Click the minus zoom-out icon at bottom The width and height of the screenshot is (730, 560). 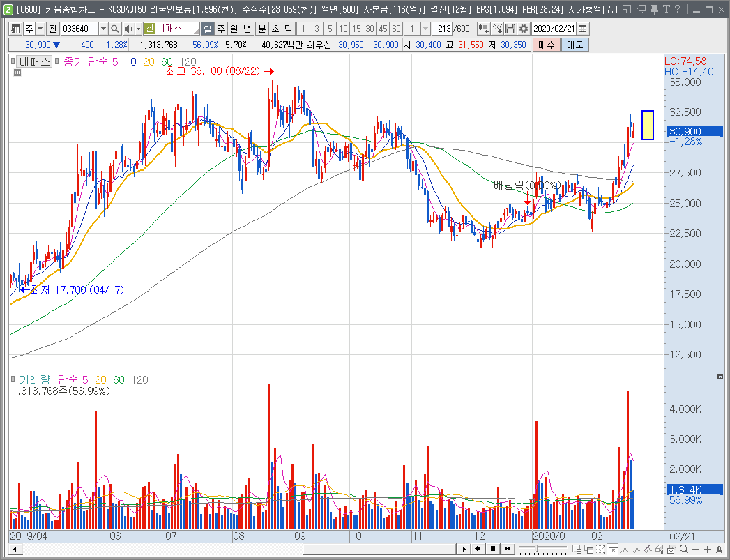pos(696,549)
